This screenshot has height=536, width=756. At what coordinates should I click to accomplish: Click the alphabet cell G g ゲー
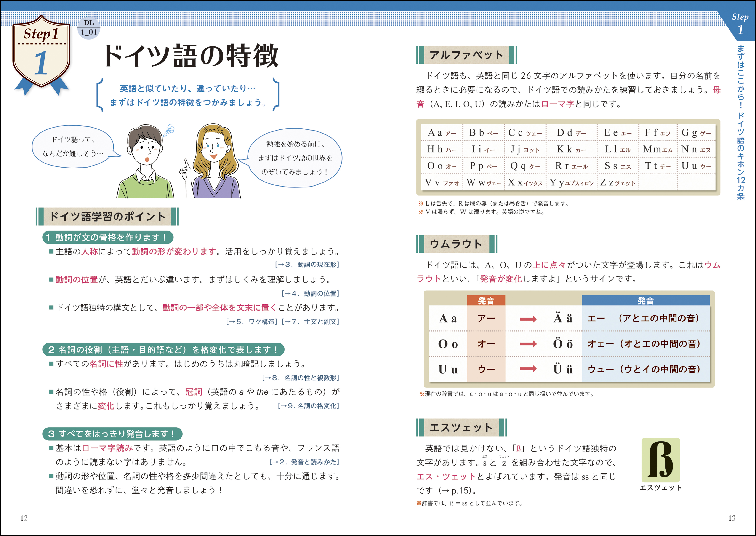[x=696, y=133]
